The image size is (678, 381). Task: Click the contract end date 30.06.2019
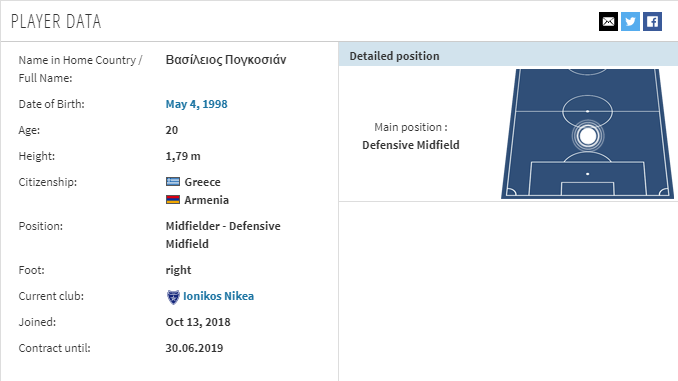click(x=194, y=348)
